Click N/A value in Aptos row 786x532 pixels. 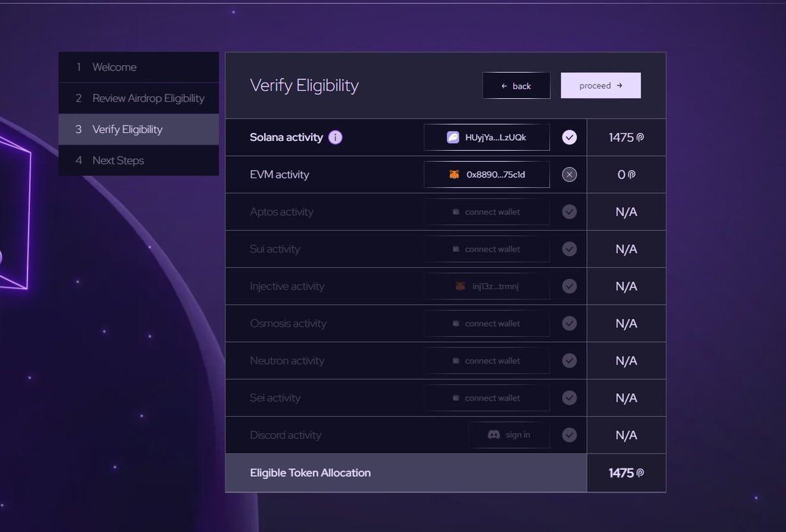pyautogui.click(x=626, y=212)
